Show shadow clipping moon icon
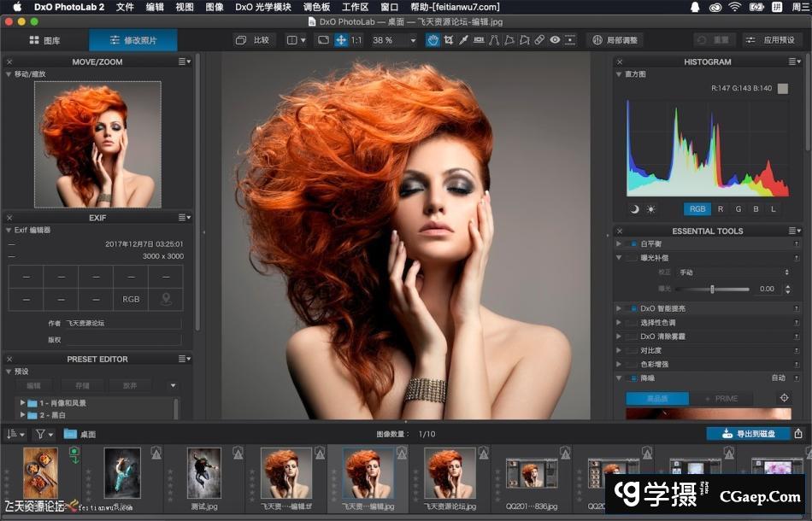Image resolution: width=812 pixels, height=521 pixels. coord(634,209)
